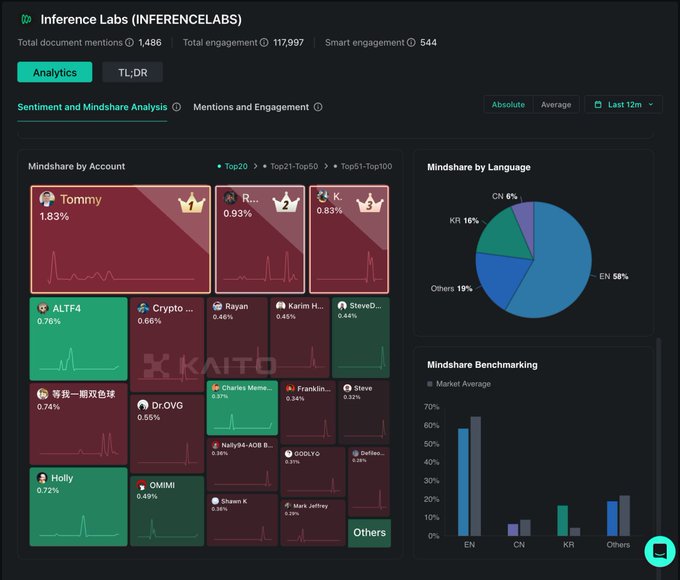Expand to Top51-Top100 accounts
Viewport: 680px width, 580px height.
pyautogui.click(x=364, y=167)
